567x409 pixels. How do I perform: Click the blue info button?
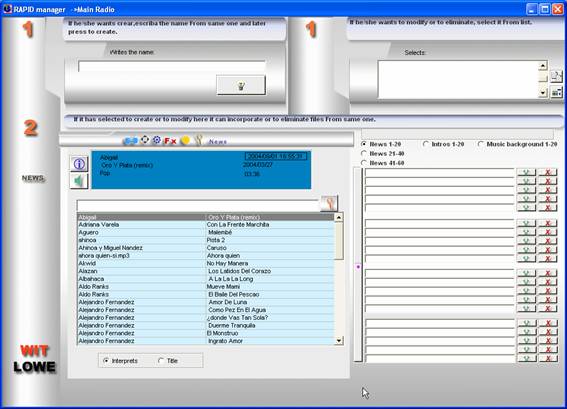79,164
